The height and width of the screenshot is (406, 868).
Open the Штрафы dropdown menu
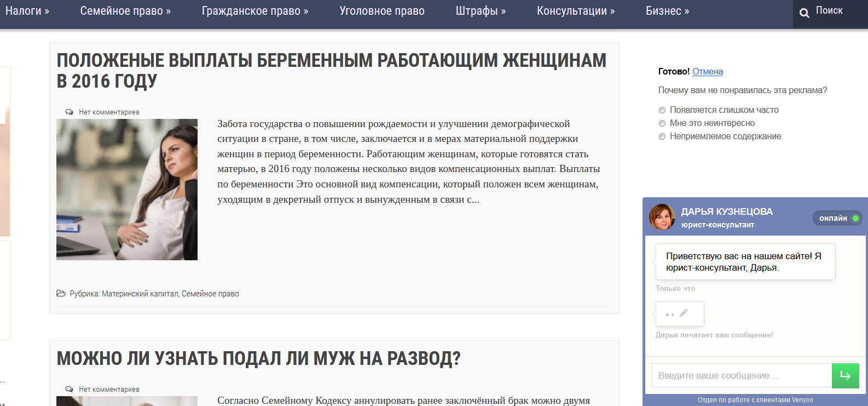pyautogui.click(x=481, y=11)
